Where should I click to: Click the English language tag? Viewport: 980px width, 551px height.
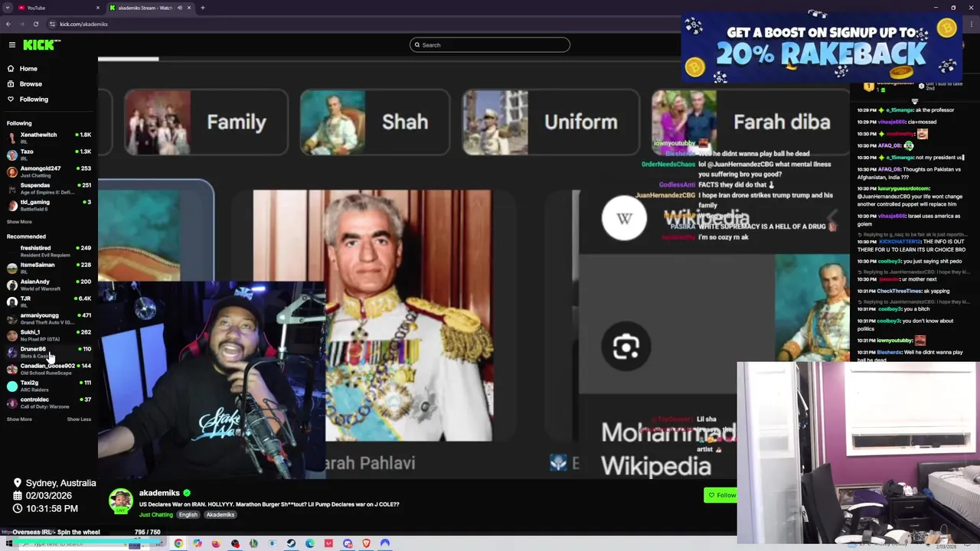tap(188, 515)
